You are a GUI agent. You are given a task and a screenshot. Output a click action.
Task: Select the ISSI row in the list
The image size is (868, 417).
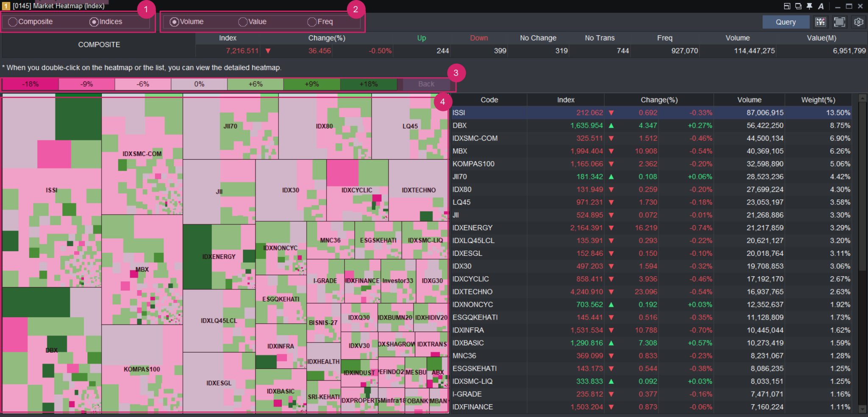[x=551, y=112]
